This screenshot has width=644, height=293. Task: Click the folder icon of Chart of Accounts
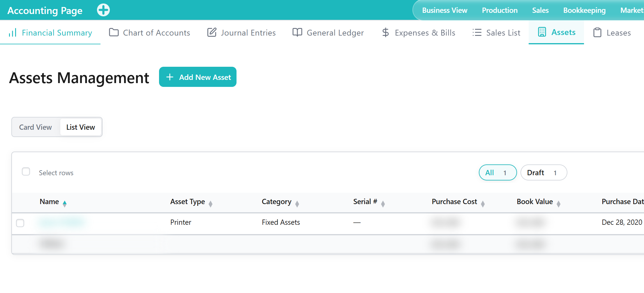coord(114,32)
